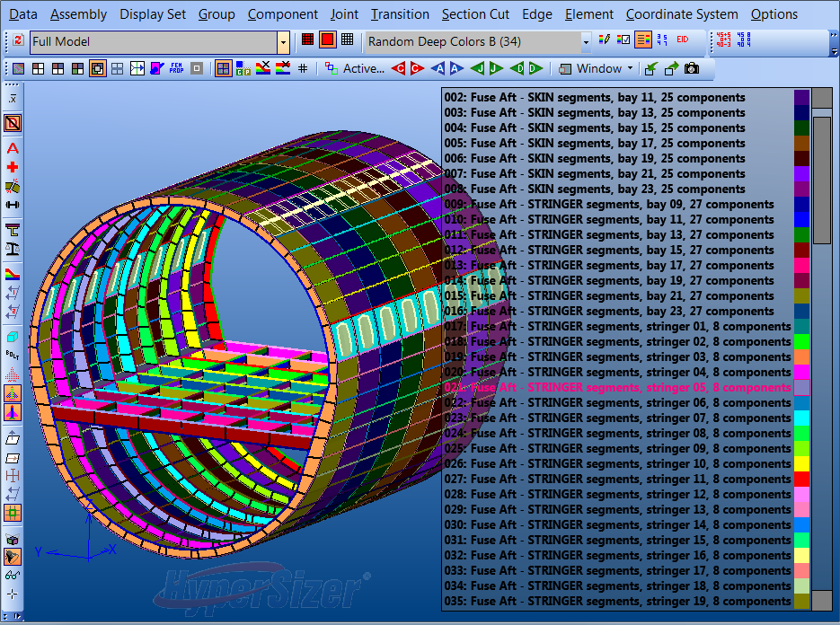
Task: Click the yellow swatch for entry 026
Action: coord(802,463)
